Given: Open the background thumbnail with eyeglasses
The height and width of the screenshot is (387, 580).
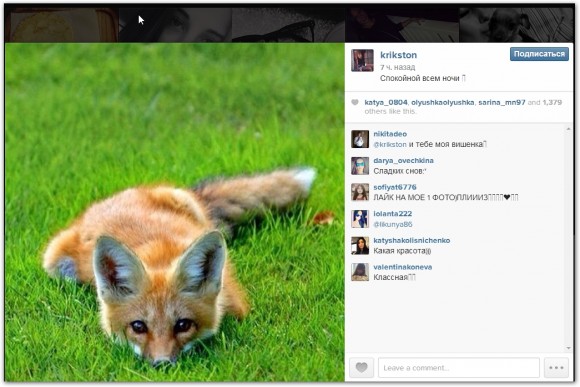Looking at the screenshot, I should click(x=288, y=25).
